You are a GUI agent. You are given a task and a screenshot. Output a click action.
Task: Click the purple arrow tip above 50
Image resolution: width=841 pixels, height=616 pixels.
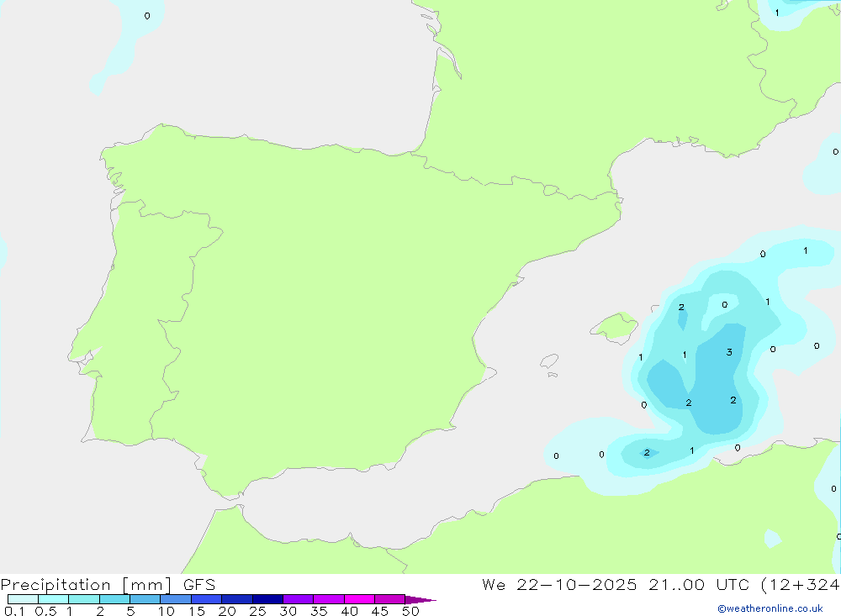[420, 600]
